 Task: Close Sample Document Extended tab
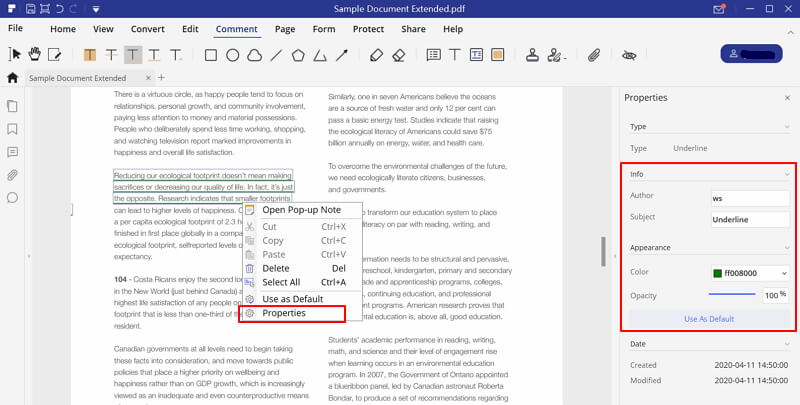[x=148, y=78]
